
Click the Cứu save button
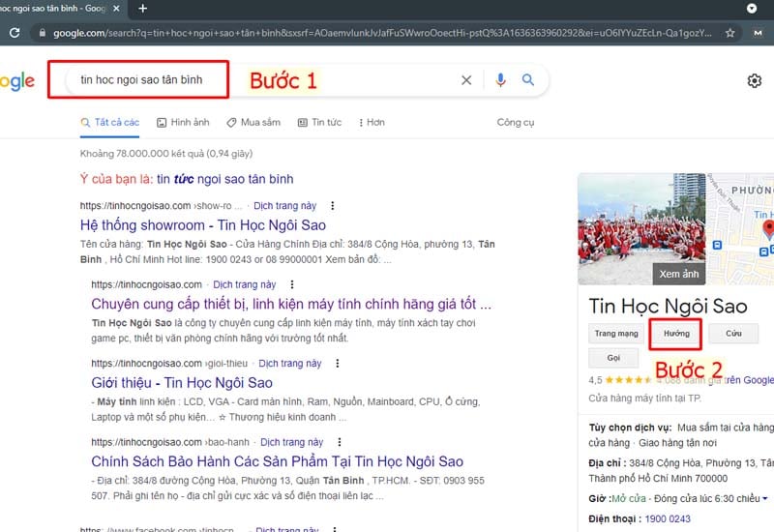733,334
